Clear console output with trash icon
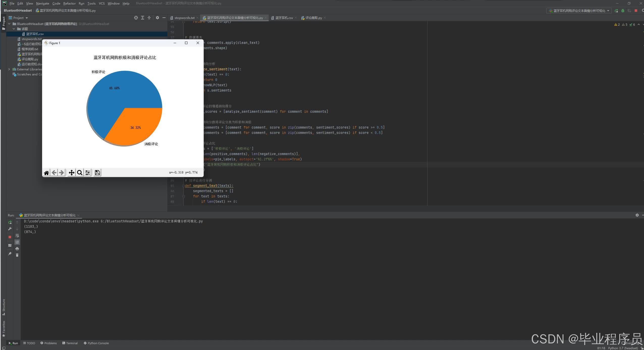Viewport: 644px width, 350px height. pyautogui.click(x=17, y=255)
